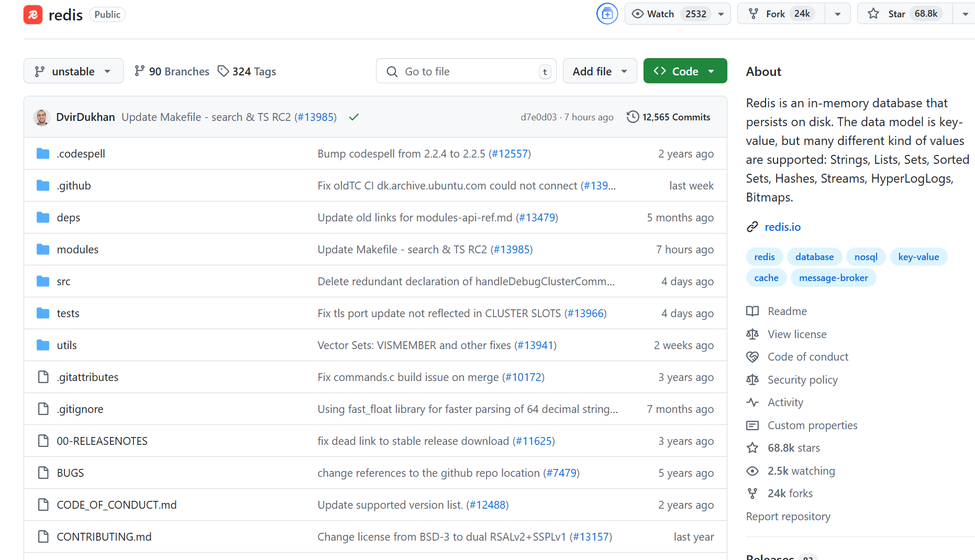Show checks via the green checkmark icon
The height and width of the screenshot is (560, 975).
354,117
